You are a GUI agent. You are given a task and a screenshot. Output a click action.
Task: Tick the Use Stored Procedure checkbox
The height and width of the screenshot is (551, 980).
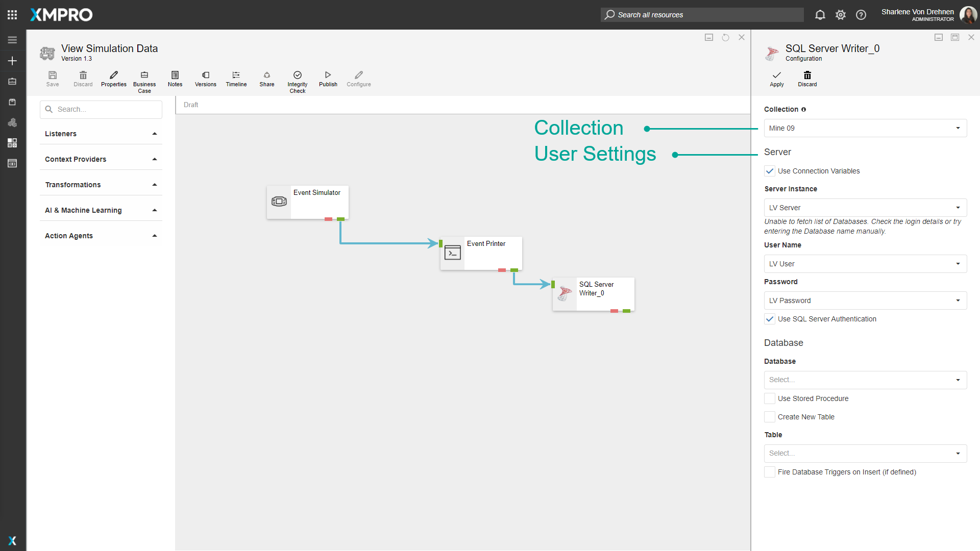point(770,398)
